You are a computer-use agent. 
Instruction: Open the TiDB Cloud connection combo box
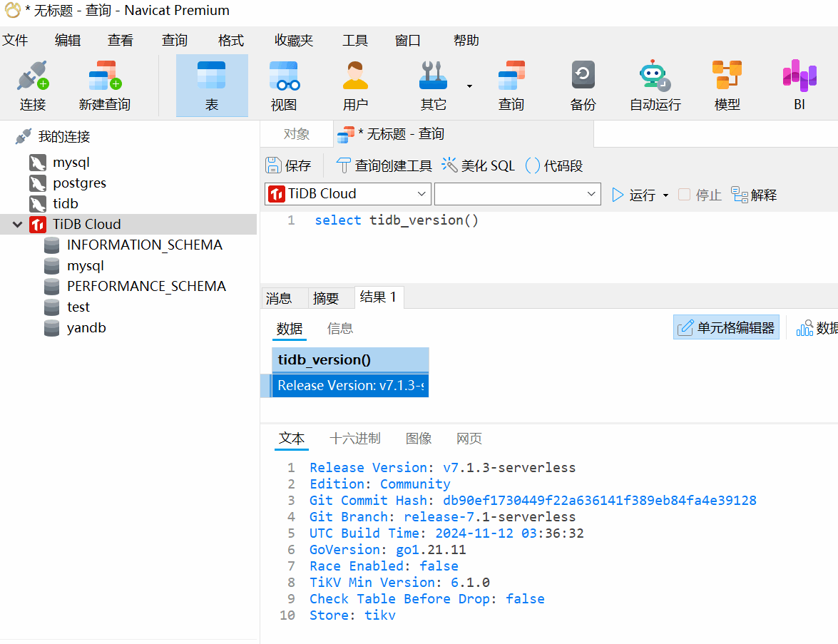[348, 194]
